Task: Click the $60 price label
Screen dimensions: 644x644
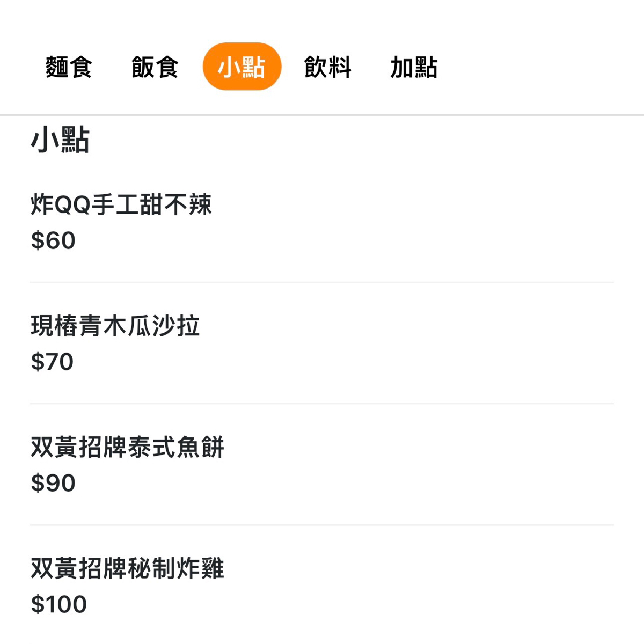Action: [53, 240]
